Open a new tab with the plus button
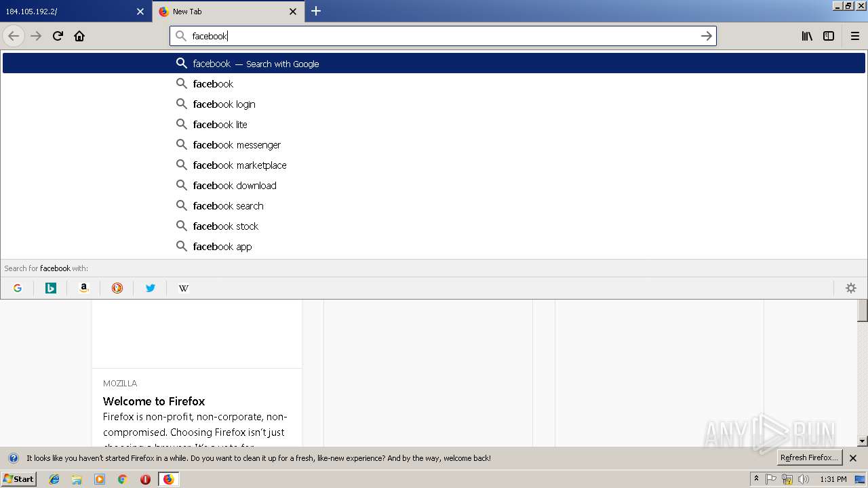868x488 pixels. (316, 11)
